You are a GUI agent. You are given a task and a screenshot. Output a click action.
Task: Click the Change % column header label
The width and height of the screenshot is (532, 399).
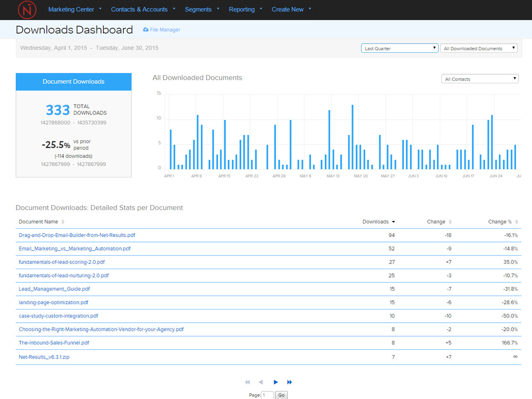pyautogui.click(x=500, y=222)
